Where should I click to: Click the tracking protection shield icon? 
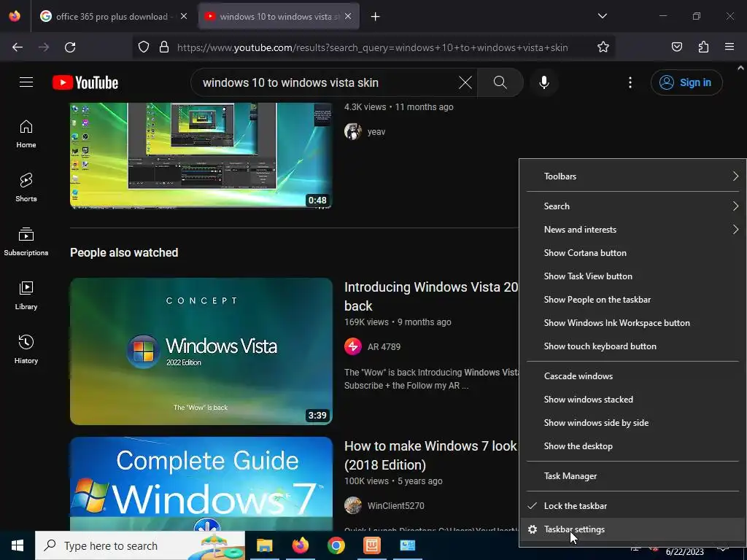144,47
